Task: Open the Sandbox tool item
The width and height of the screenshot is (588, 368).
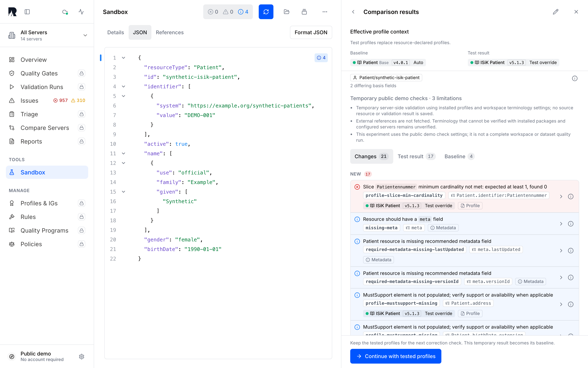Action: [47, 172]
